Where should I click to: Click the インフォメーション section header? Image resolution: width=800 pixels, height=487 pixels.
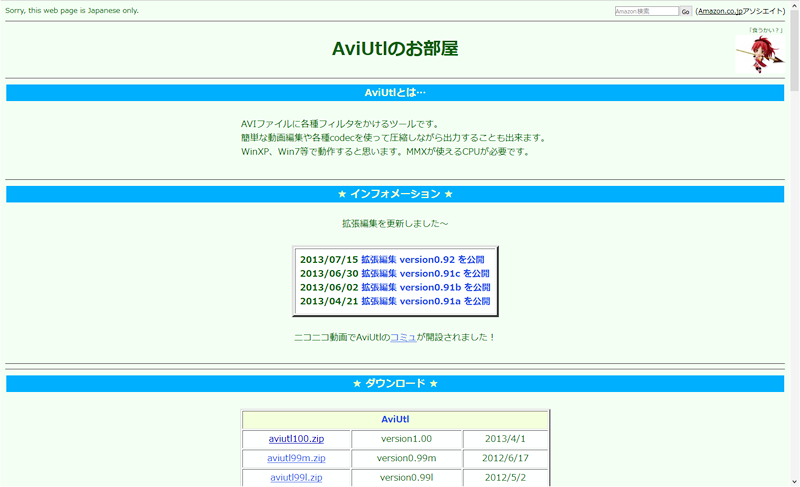(x=395, y=194)
